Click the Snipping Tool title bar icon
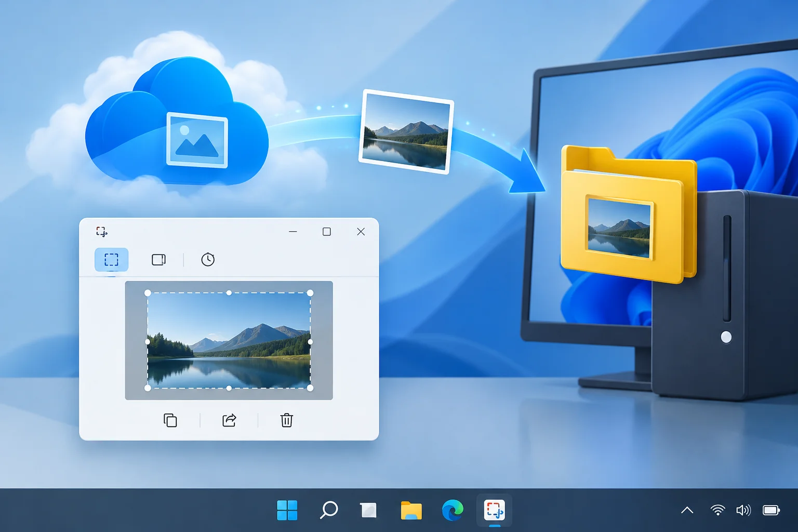Viewport: 798px width, 532px height. pyautogui.click(x=102, y=232)
